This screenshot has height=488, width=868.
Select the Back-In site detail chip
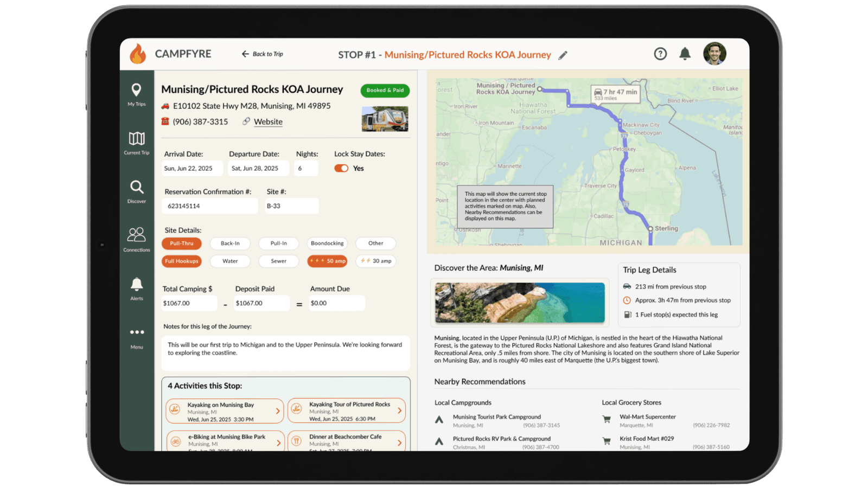[230, 243]
